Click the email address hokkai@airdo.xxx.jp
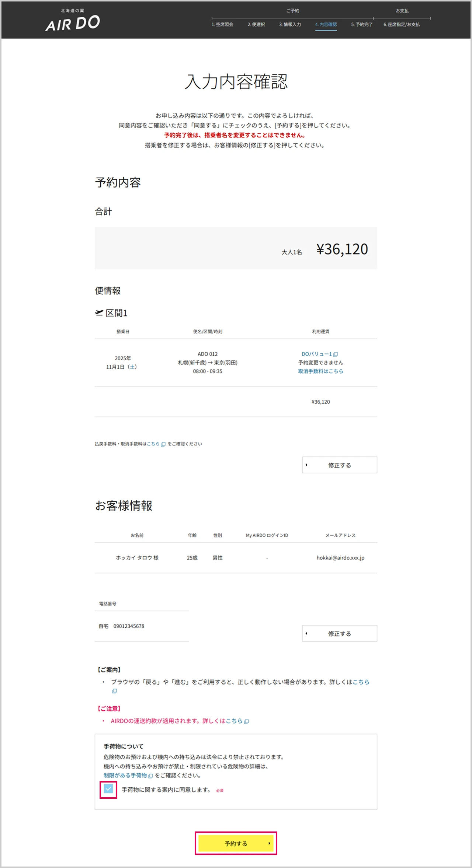The height and width of the screenshot is (868, 472). point(340,558)
